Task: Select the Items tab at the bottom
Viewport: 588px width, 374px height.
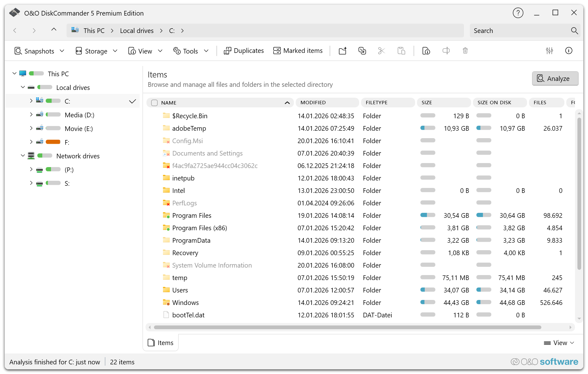Action: click(x=161, y=343)
